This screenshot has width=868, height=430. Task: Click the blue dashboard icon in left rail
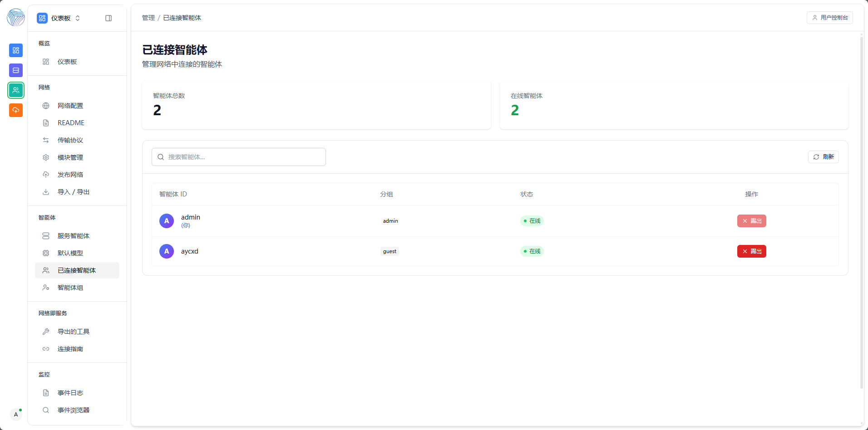pyautogui.click(x=16, y=50)
